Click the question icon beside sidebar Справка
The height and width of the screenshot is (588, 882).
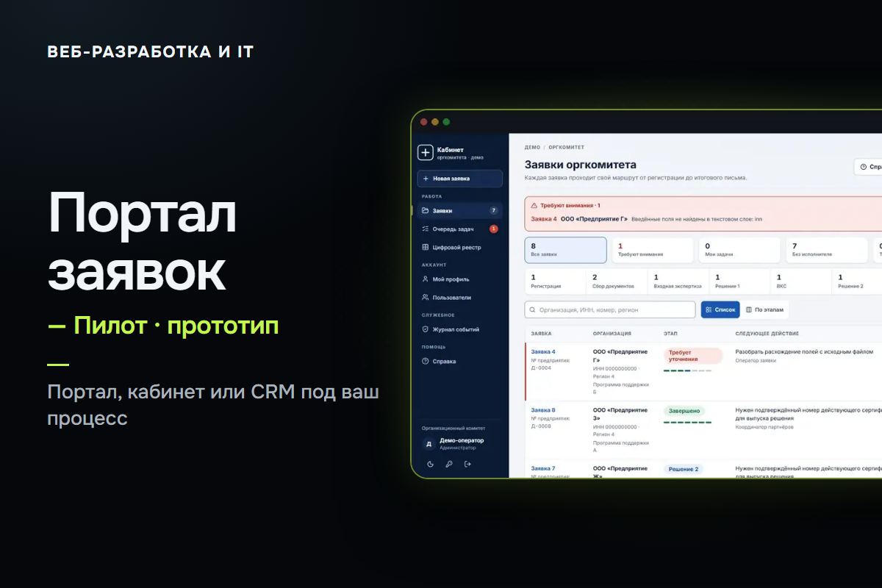pyautogui.click(x=425, y=361)
